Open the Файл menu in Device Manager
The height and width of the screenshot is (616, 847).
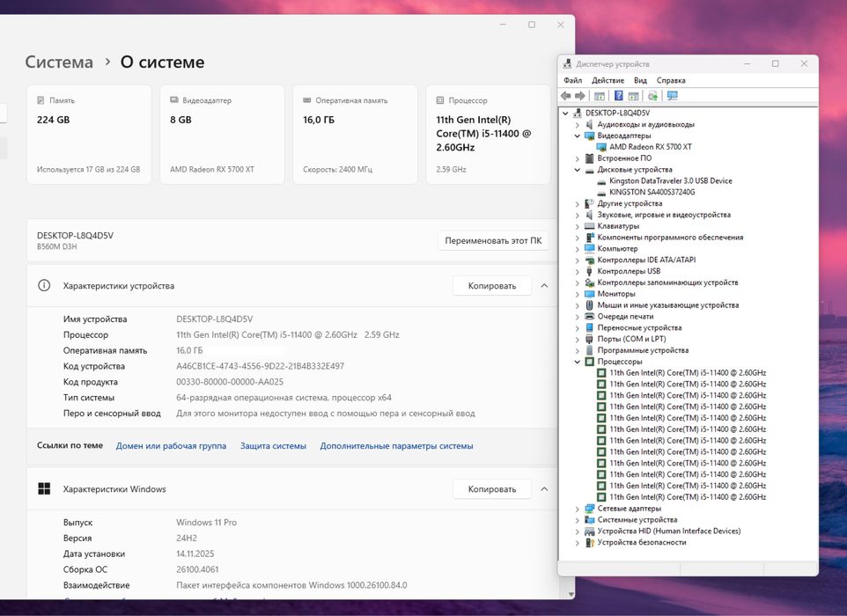(572, 80)
